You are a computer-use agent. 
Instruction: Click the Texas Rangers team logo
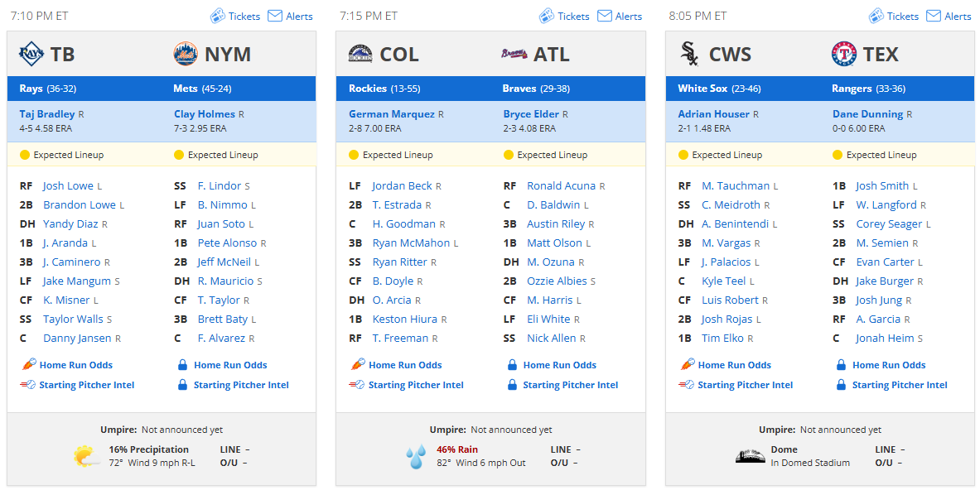pyautogui.click(x=844, y=55)
